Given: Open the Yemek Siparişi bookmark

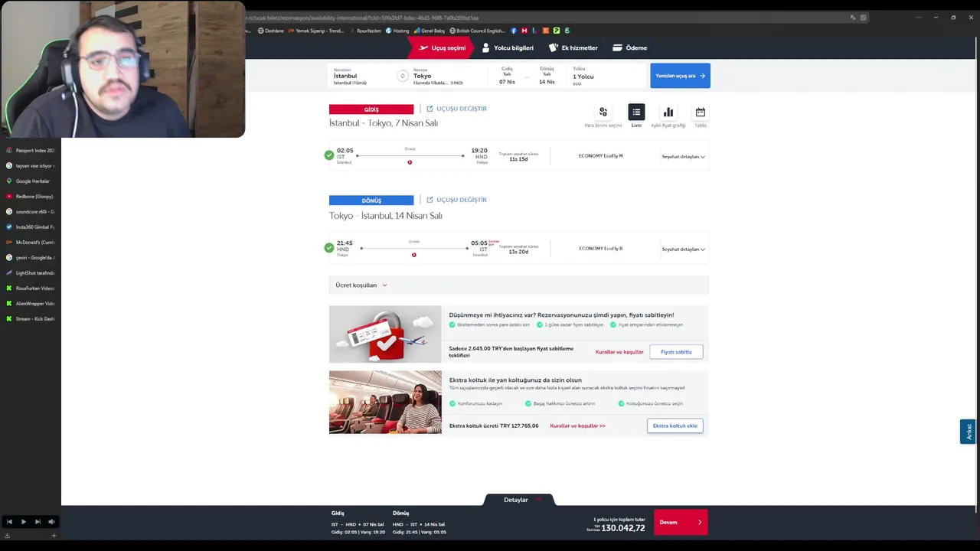Looking at the screenshot, I should click(x=316, y=31).
